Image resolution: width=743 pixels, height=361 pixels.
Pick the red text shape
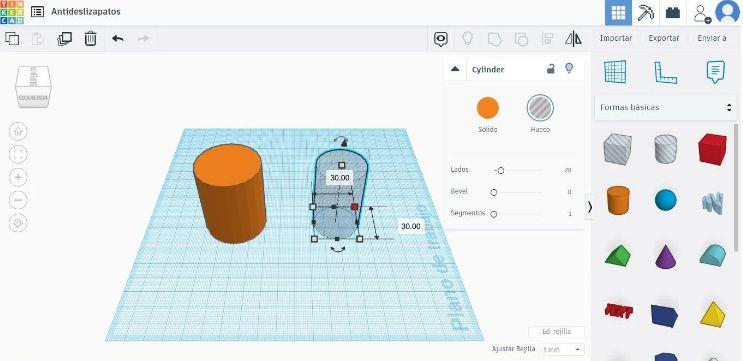[619, 311]
